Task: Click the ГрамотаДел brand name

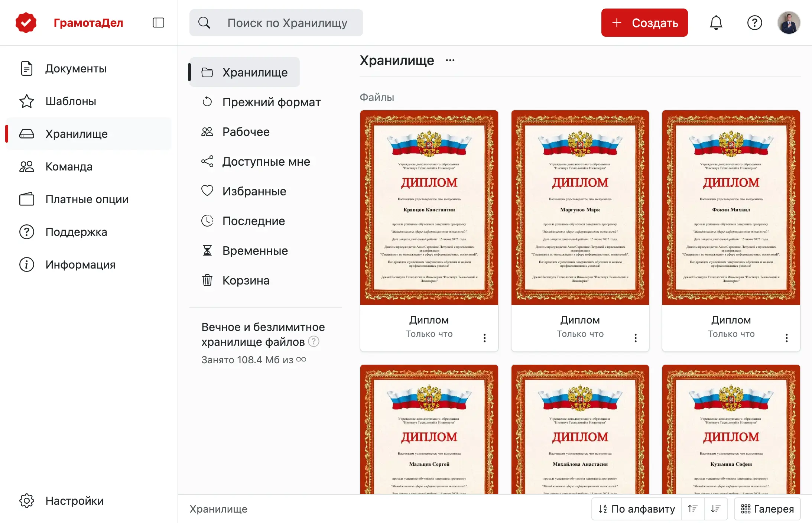Action: (88, 23)
